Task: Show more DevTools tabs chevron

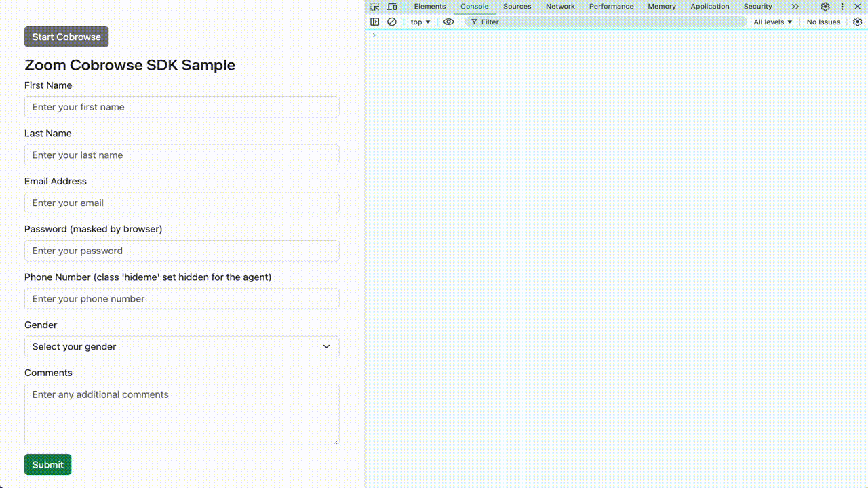Action: [x=795, y=7]
